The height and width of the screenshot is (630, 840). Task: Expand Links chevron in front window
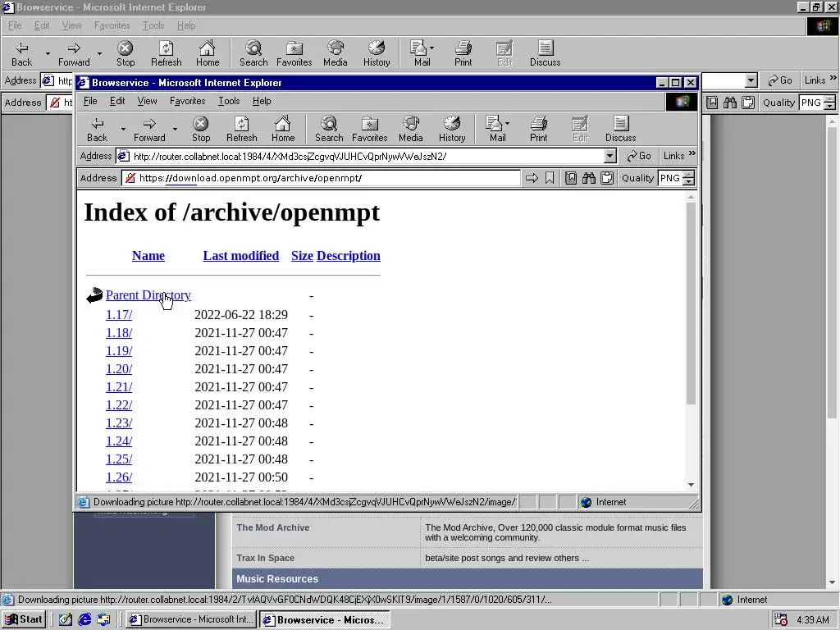pos(692,153)
